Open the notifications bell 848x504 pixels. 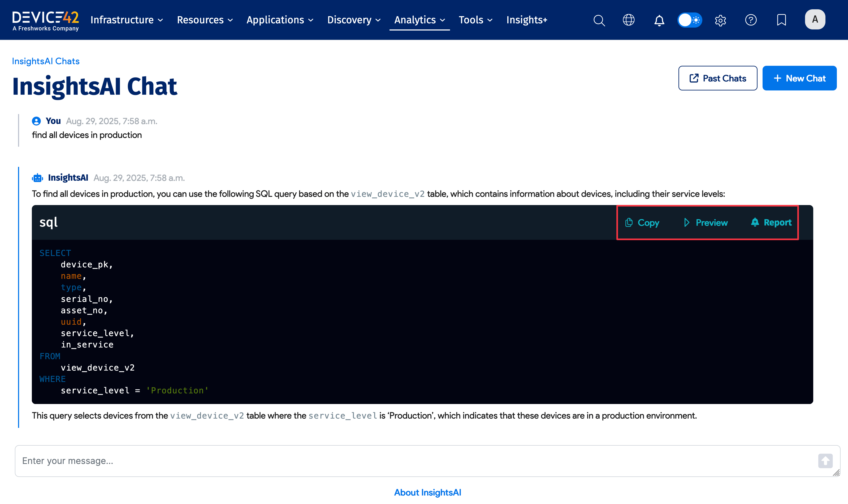(659, 20)
